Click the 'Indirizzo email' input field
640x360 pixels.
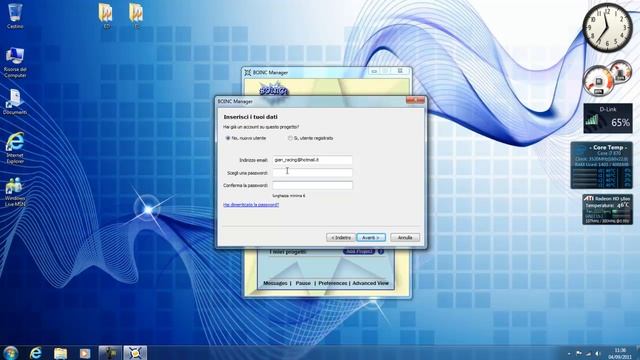pos(312,160)
